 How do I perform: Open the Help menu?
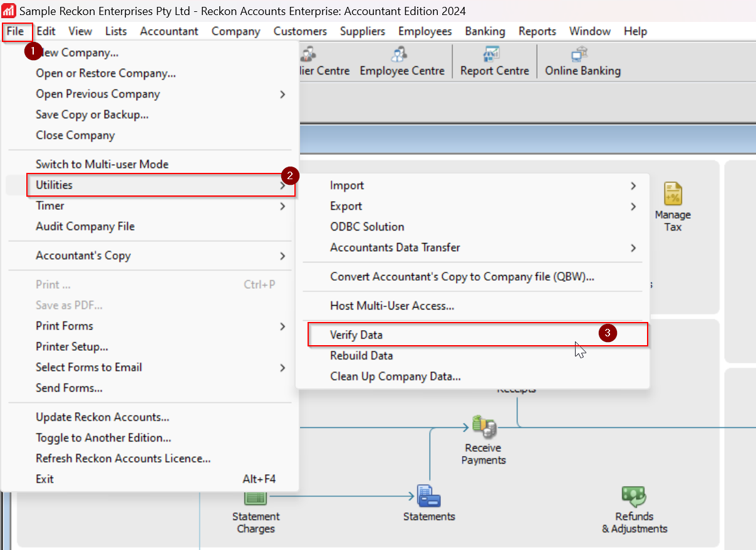pyautogui.click(x=635, y=31)
